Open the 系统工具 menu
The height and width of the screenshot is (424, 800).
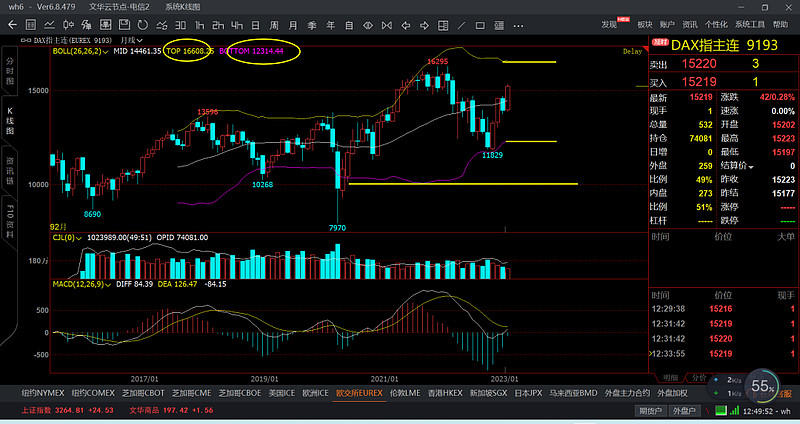(749, 24)
